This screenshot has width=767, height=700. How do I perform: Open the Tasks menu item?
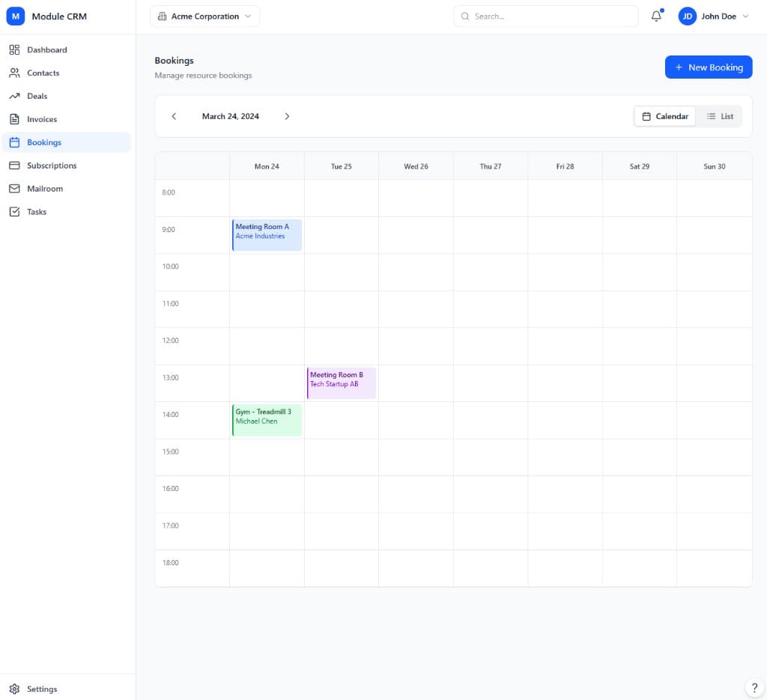pyautogui.click(x=67, y=212)
